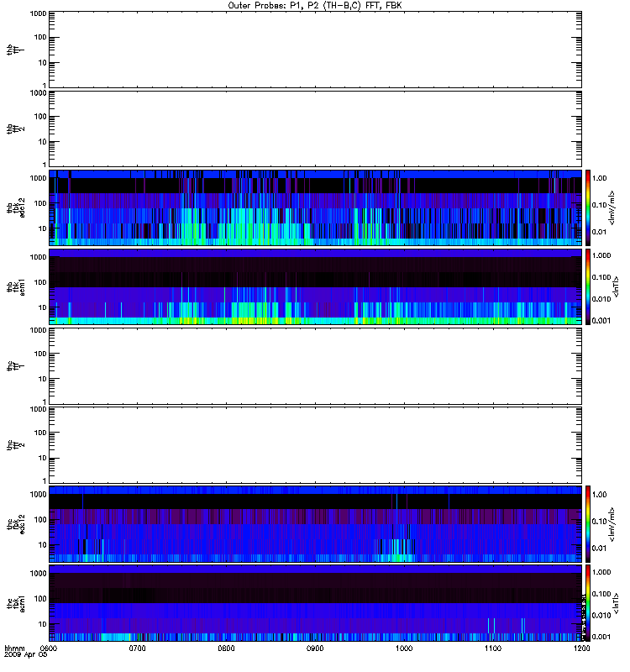Click the 10 y-axis tick of thc fff 1

(43, 379)
